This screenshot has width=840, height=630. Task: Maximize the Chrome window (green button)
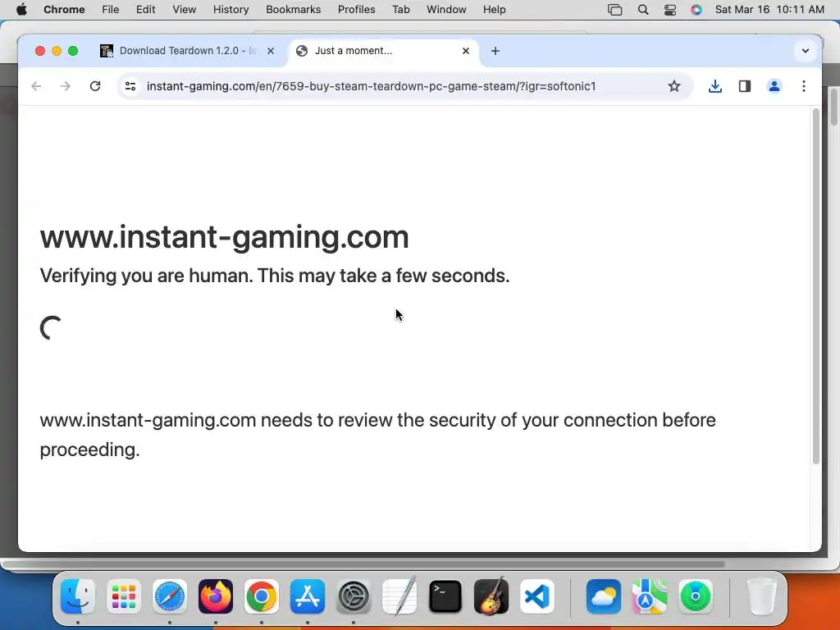click(x=73, y=51)
